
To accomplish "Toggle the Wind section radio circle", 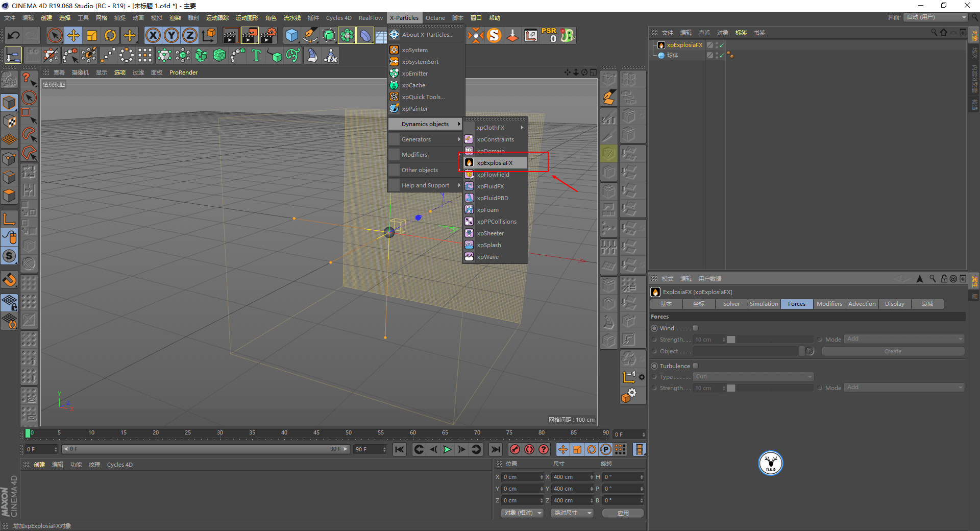I will coord(654,328).
